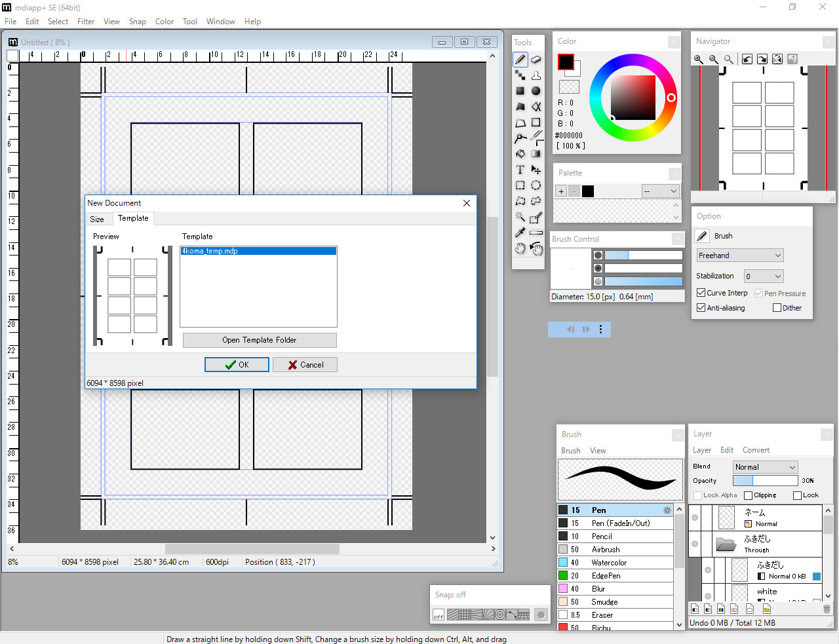Image resolution: width=839 pixels, height=644 pixels.
Task: Select the Pen tool in the Tools panel
Action: pos(520,59)
